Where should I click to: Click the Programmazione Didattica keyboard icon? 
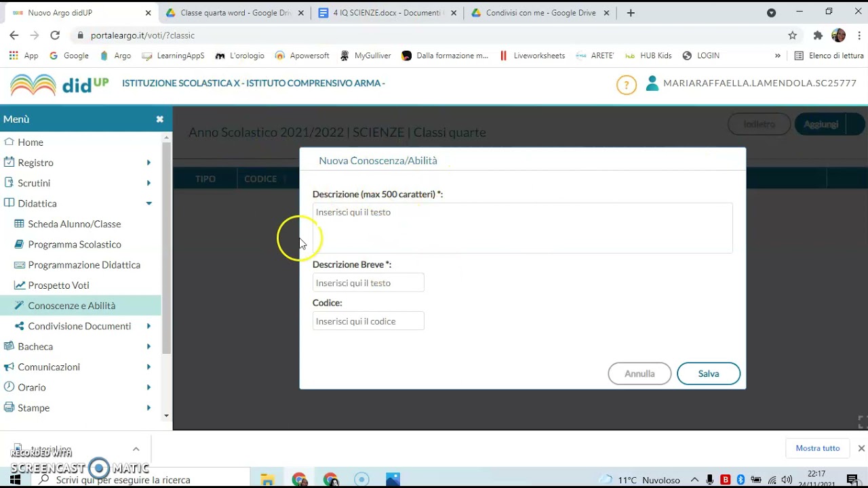tap(19, 265)
